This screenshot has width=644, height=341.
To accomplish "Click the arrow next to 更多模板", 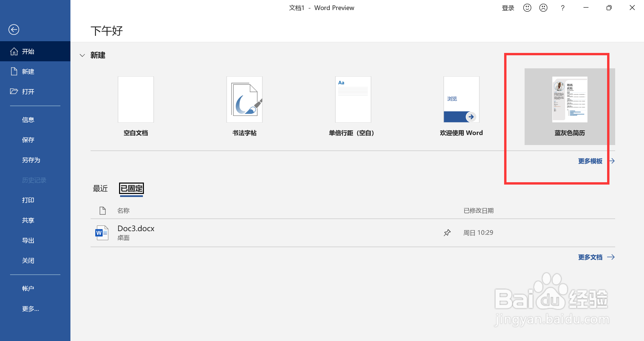I will tap(612, 161).
